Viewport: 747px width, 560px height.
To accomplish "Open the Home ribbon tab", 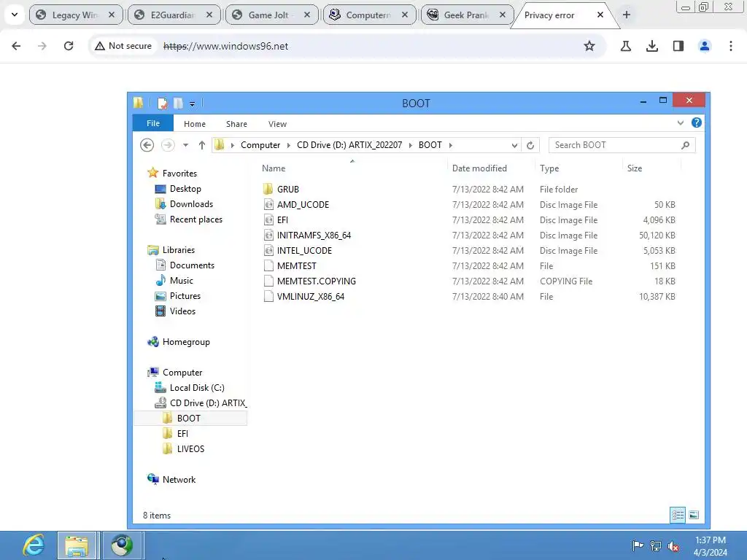I will click(x=194, y=124).
